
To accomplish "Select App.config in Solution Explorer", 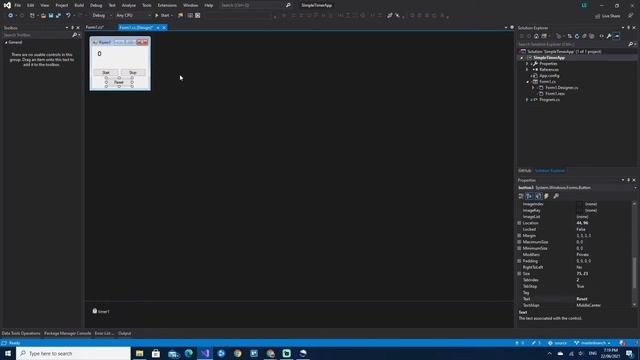I will point(549,76).
